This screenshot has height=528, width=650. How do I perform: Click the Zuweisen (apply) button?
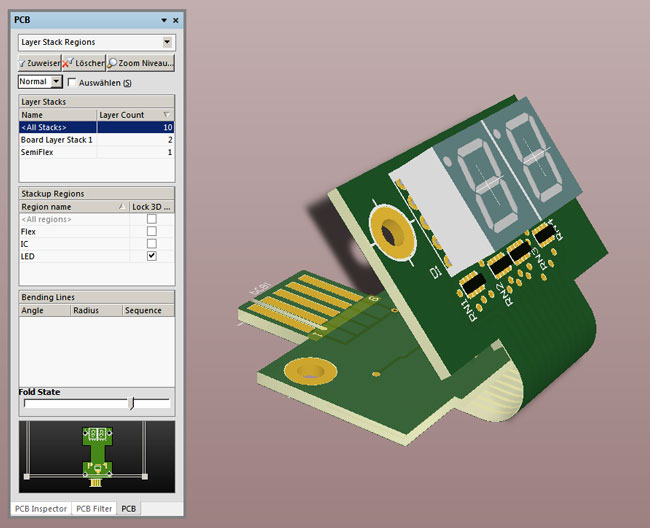[x=39, y=63]
